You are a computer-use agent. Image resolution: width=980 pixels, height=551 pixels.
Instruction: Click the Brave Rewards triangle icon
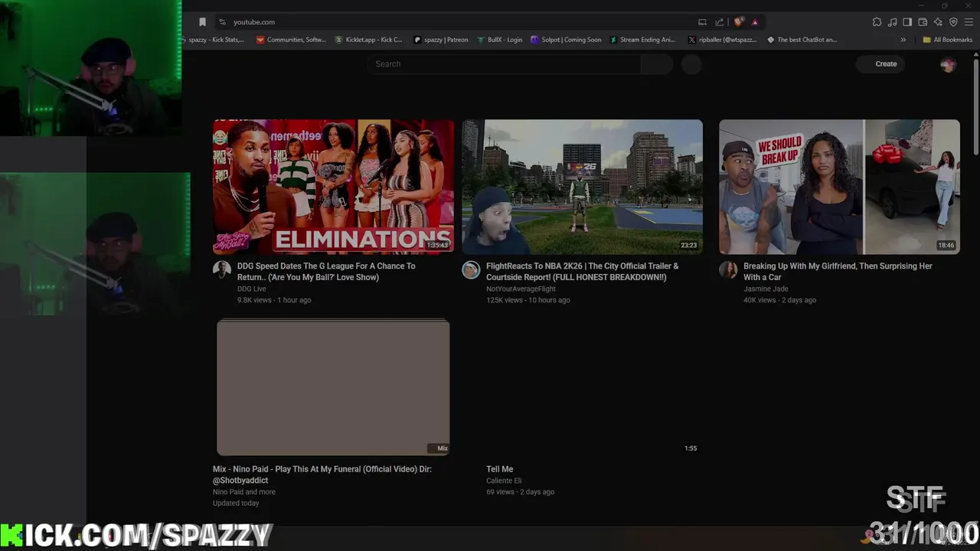click(x=755, y=22)
